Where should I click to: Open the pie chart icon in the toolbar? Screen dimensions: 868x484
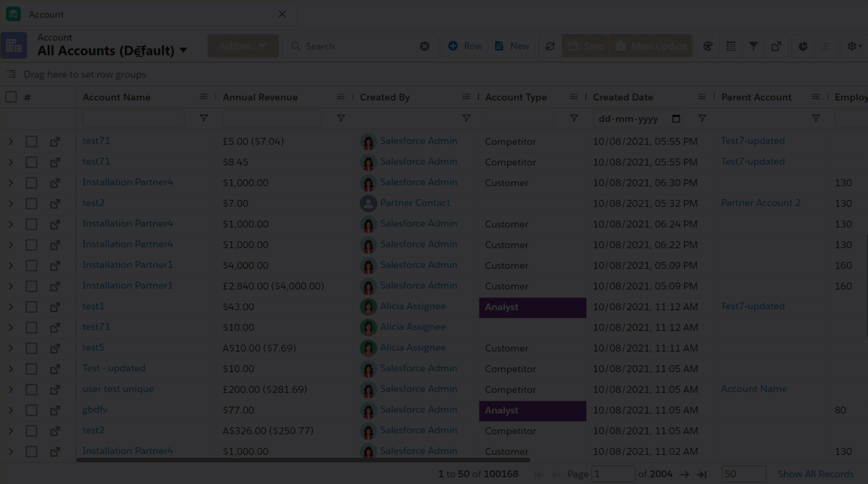(x=803, y=46)
